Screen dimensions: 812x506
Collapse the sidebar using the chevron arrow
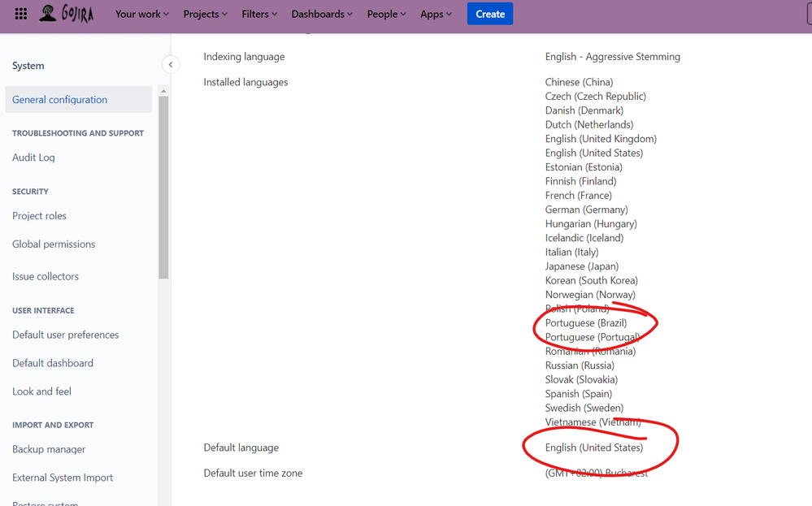[171, 64]
